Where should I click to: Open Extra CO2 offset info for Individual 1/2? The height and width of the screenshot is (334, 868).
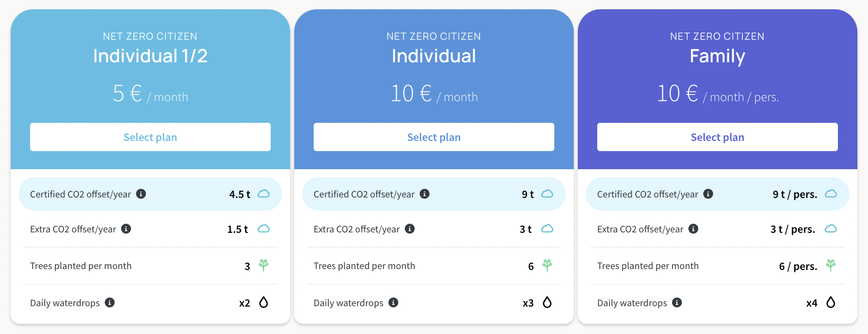point(126,229)
